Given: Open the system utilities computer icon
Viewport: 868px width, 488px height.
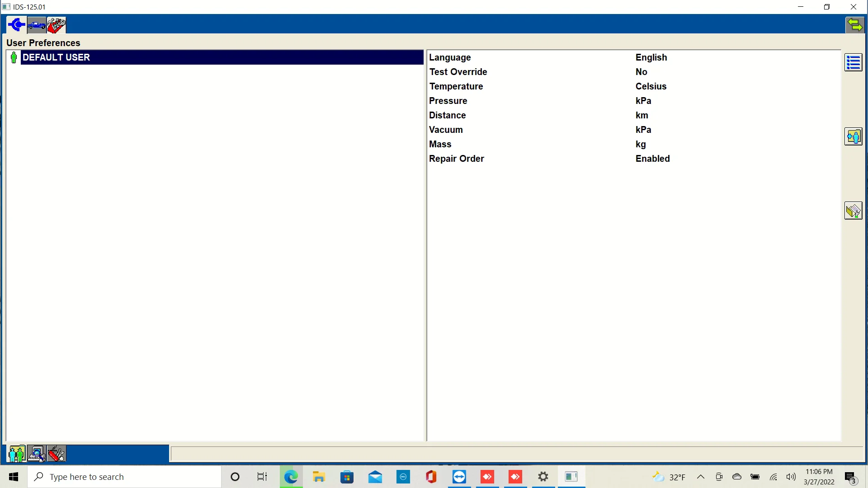Looking at the screenshot, I should pyautogui.click(x=36, y=453).
